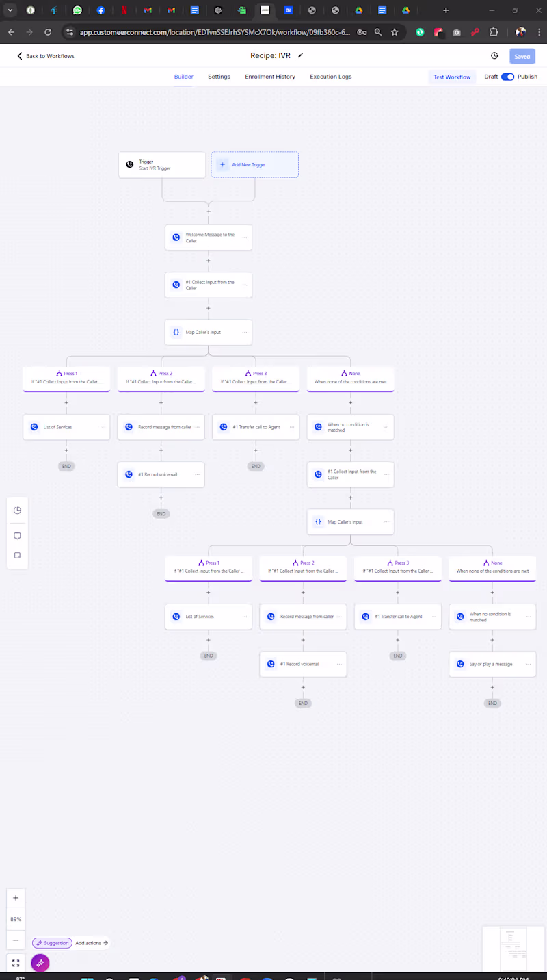Click the Draft label
The height and width of the screenshot is (980, 547).
click(491, 77)
